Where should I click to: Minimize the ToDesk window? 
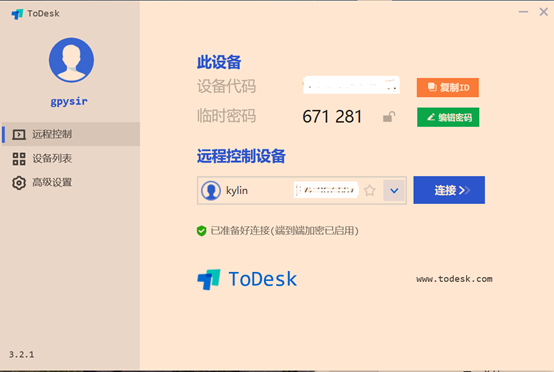point(523,12)
